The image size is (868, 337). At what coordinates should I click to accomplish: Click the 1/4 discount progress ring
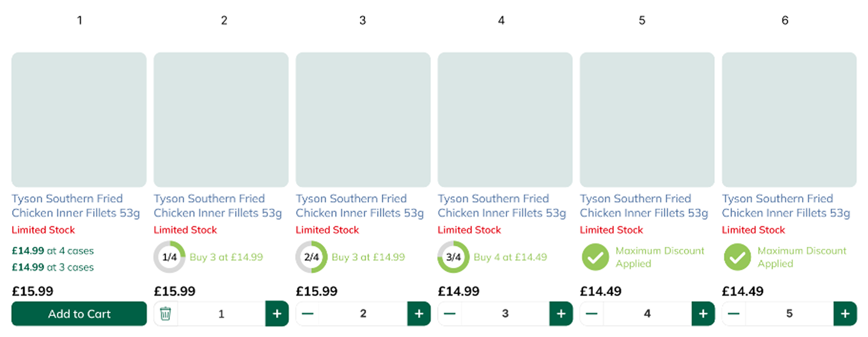(169, 257)
